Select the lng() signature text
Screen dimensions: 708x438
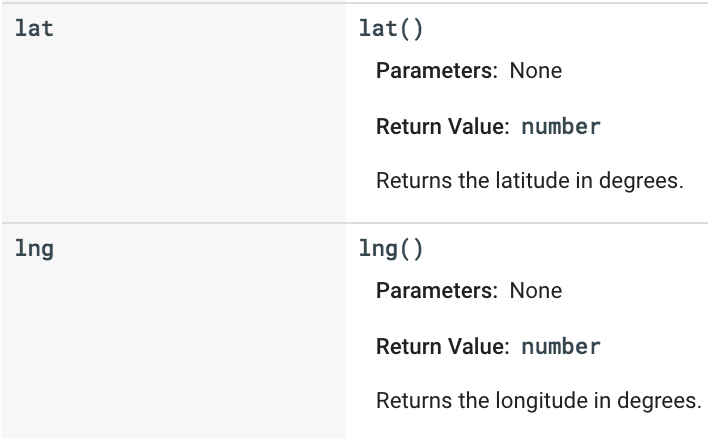point(391,249)
